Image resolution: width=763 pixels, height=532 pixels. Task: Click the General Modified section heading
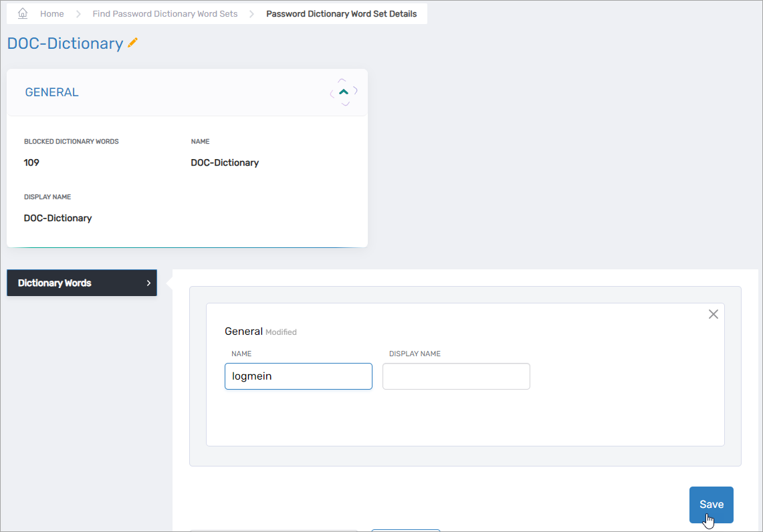tap(260, 331)
